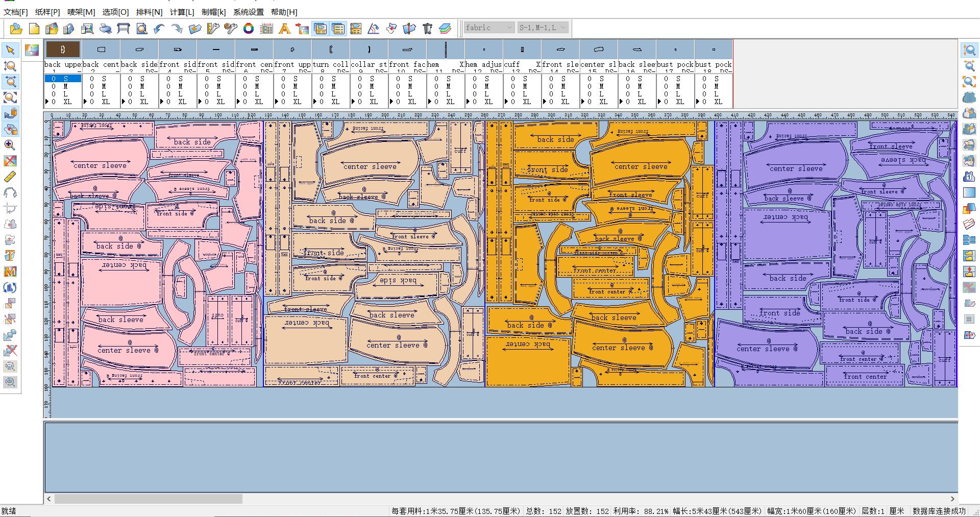Viewport: 980px width, 517px height.
Task: Click the printer icon
Action: point(106,29)
